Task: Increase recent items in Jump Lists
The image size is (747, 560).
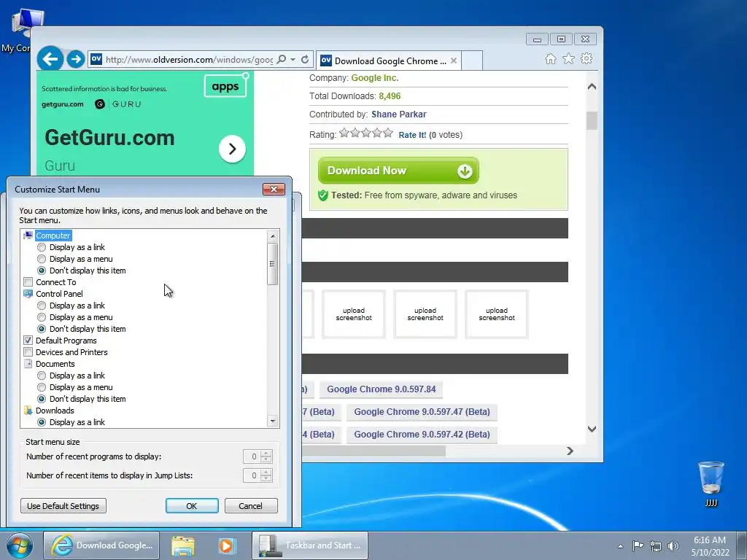Action: (266, 472)
